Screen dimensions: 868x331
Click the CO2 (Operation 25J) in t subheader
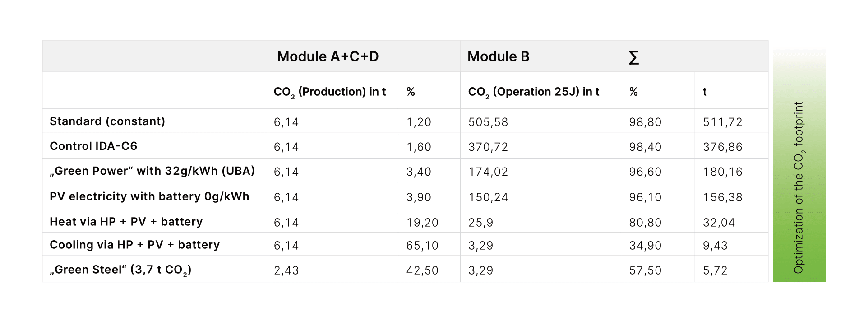coord(534,92)
